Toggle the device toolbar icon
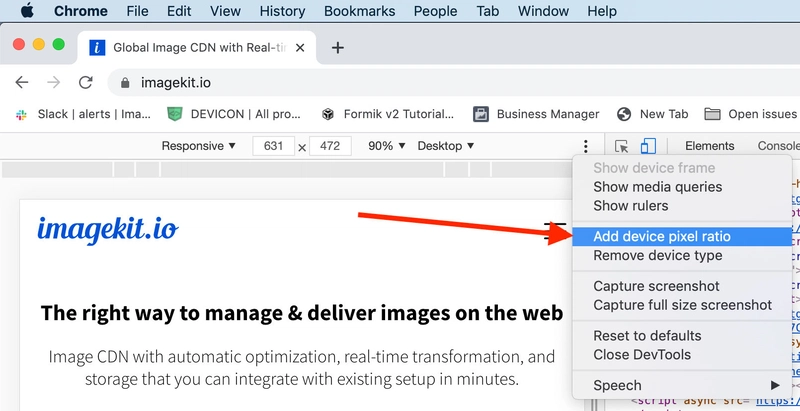 pos(648,146)
